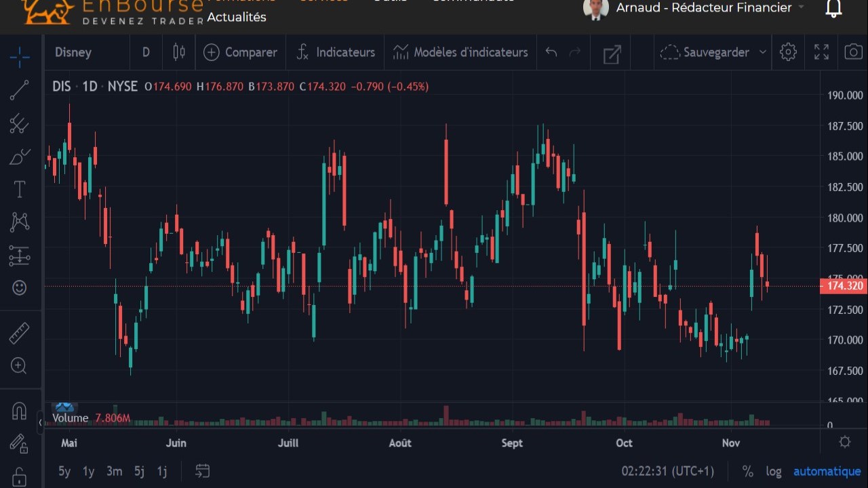Viewport: 868px width, 488px height.
Task: Open the emoji icons tool
Action: pyautogui.click(x=20, y=288)
